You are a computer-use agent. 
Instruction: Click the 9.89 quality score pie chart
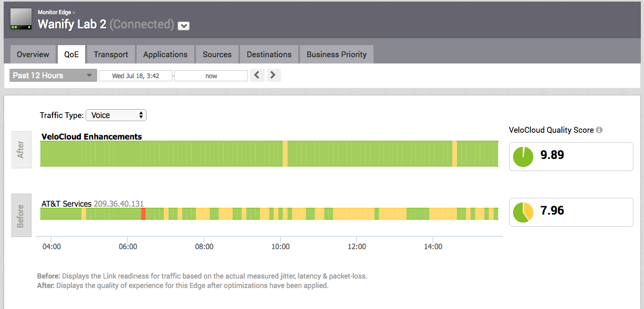[x=523, y=157]
